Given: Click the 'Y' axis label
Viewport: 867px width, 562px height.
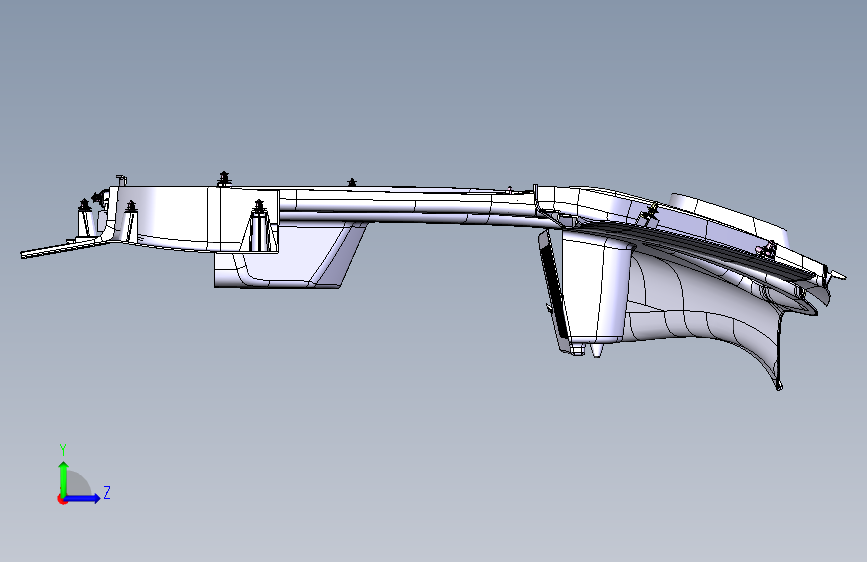Looking at the screenshot, I should pyautogui.click(x=63, y=450).
